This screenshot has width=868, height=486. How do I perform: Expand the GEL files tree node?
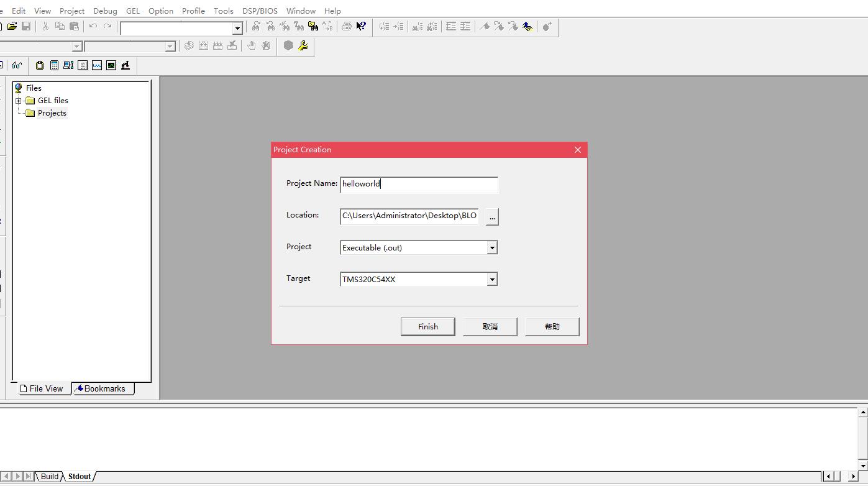tap(19, 101)
